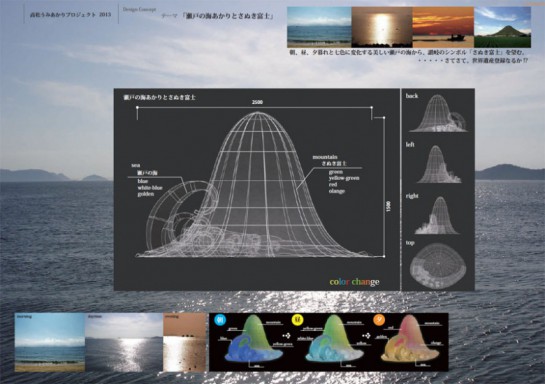Click the arrow between daytime and evening models

point(366,336)
